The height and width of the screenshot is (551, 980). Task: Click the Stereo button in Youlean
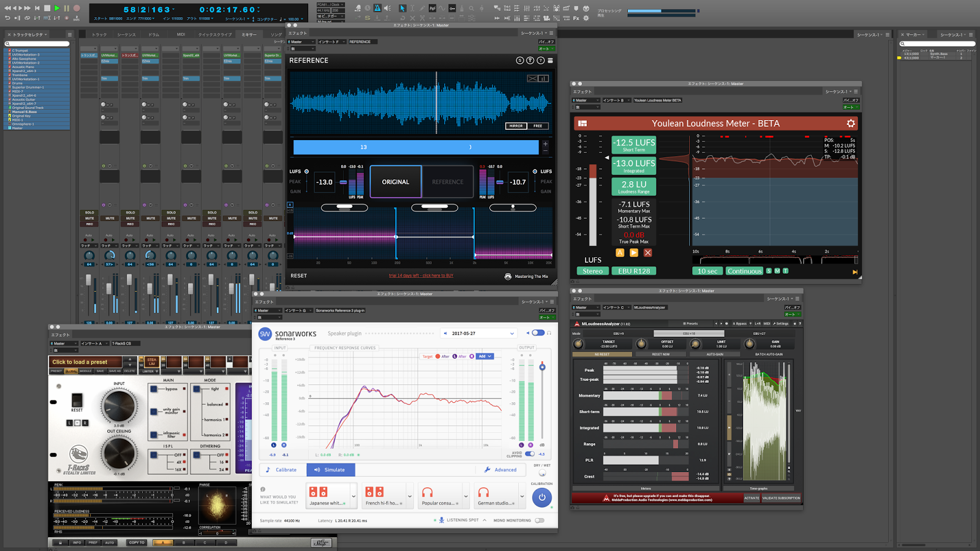point(592,271)
